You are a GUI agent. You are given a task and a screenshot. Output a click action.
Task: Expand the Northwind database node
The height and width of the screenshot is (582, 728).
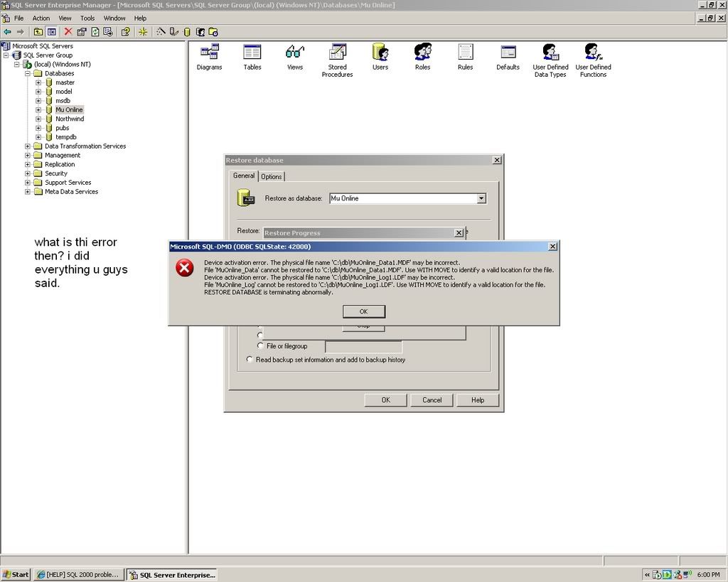click(38, 119)
